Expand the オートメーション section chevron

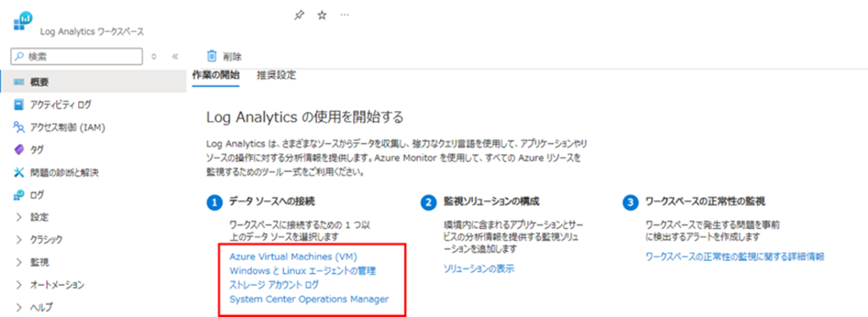pos(19,285)
